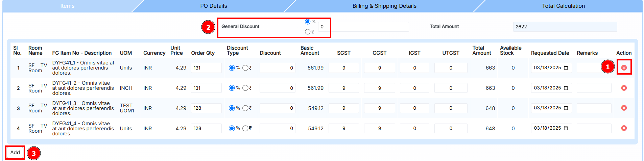Open Billing & Shipping Details tab
The height and width of the screenshot is (161, 644).
384,6
